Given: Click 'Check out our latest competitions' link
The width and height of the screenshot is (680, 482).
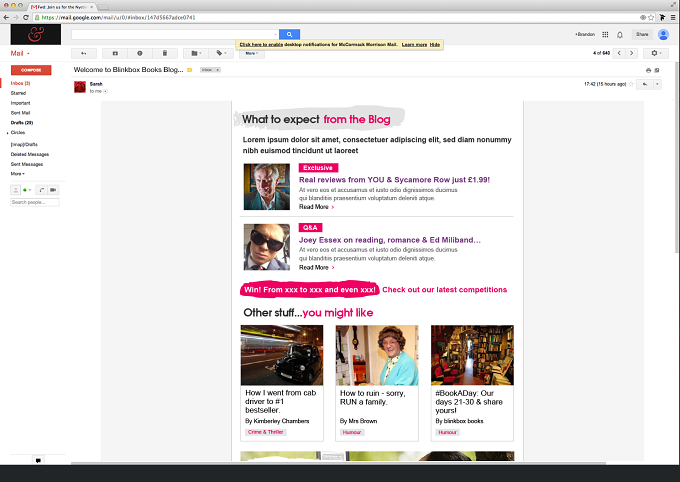Looking at the screenshot, I should pos(445,290).
